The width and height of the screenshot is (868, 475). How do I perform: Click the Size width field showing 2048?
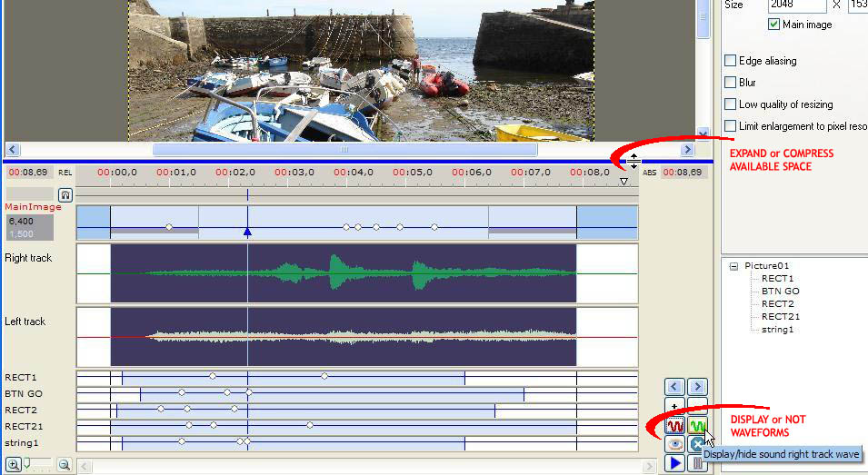coord(796,5)
